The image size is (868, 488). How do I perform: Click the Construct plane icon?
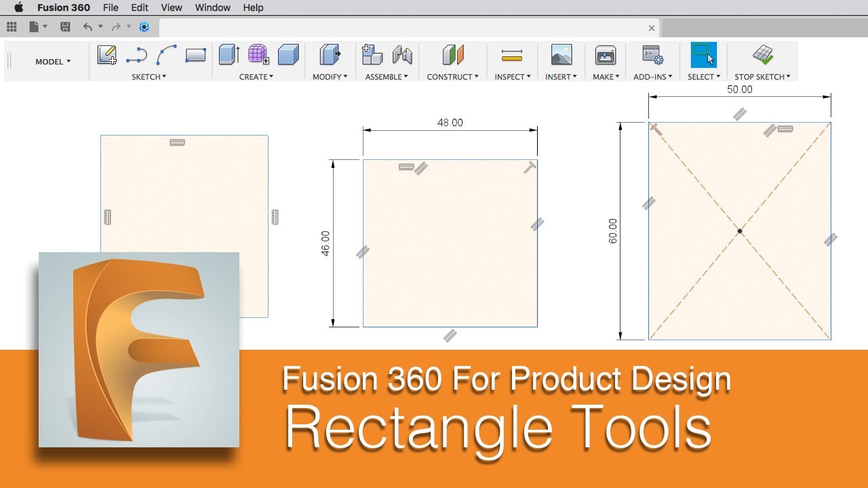tap(452, 55)
